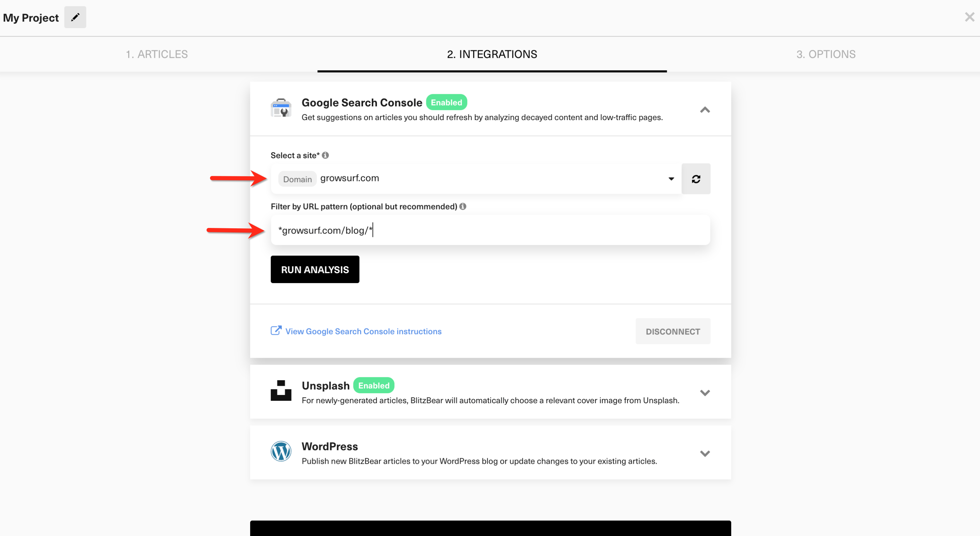Image resolution: width=980 pixels, height=536 pixels.
Task: Expand the WordPress section
Action: coord(705,453)
